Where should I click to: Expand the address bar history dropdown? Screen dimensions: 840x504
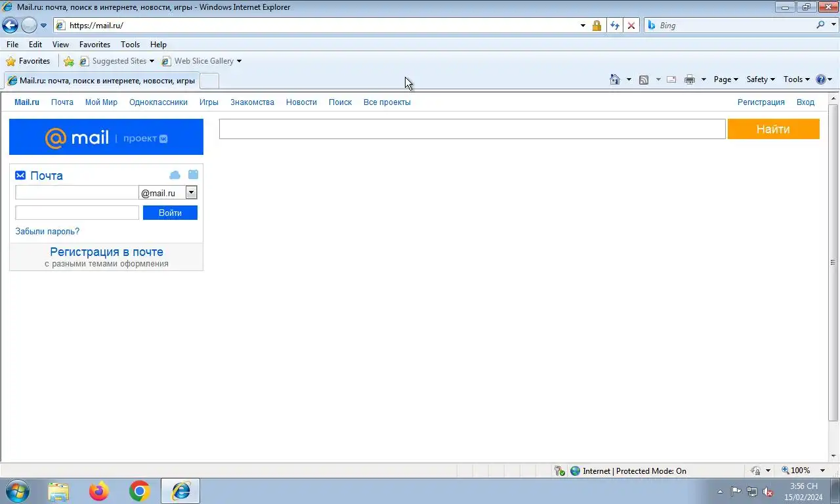[583, 26]
